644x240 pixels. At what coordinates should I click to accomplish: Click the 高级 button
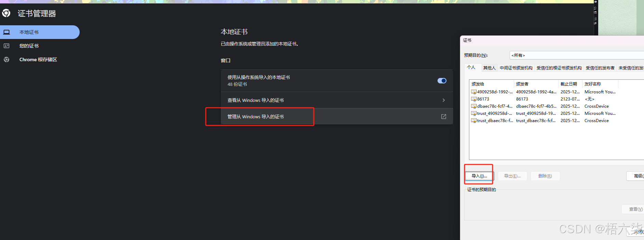(636, 176)
